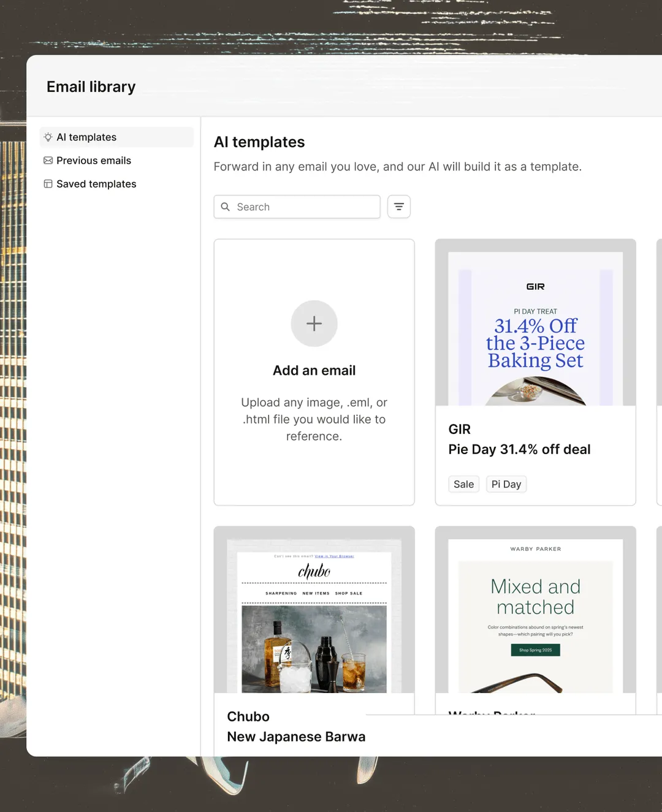Click the plus circle to add an email

tap(314, 324)
